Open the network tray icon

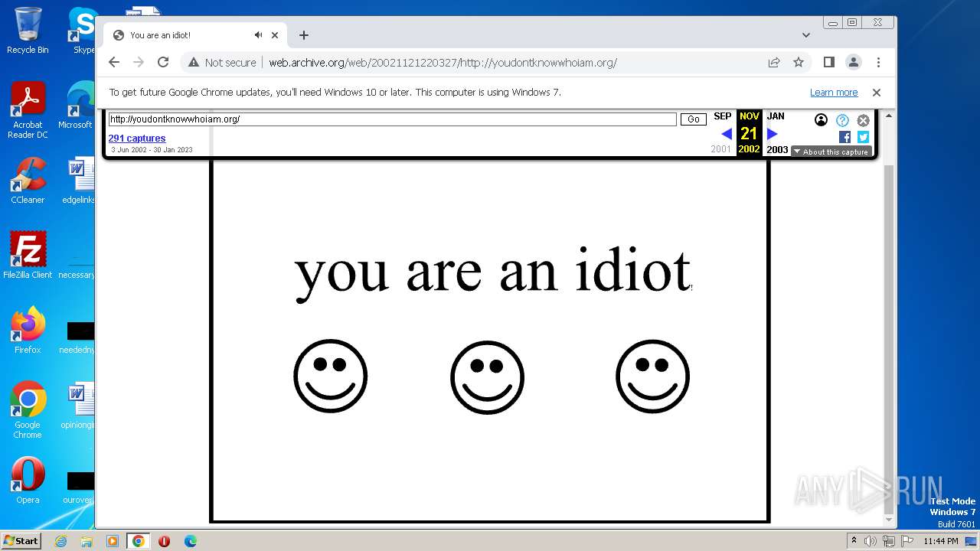coord(888,541)
